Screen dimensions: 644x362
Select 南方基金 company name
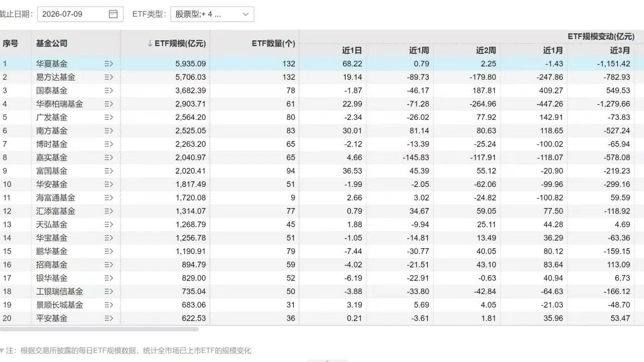(51, 131)
